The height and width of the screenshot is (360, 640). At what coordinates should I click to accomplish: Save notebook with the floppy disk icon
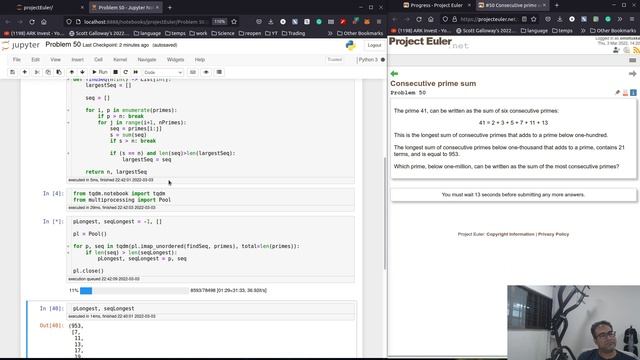[13, 72]
